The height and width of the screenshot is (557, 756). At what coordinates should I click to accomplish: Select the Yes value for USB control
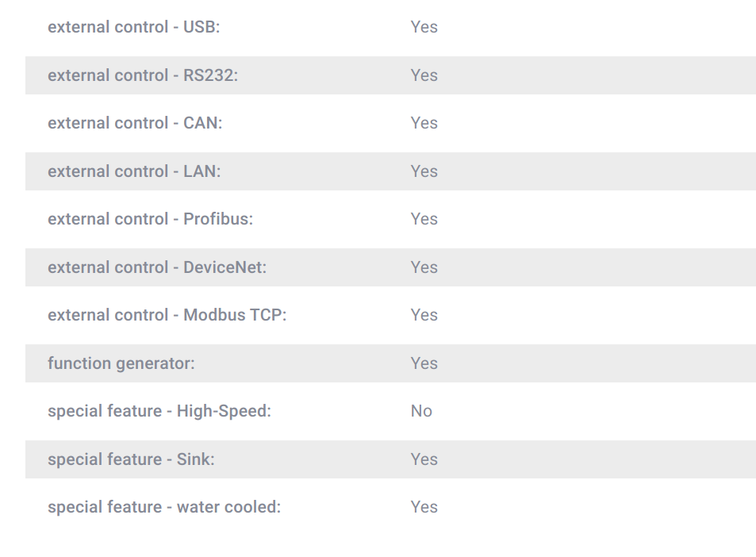[424, 27]
